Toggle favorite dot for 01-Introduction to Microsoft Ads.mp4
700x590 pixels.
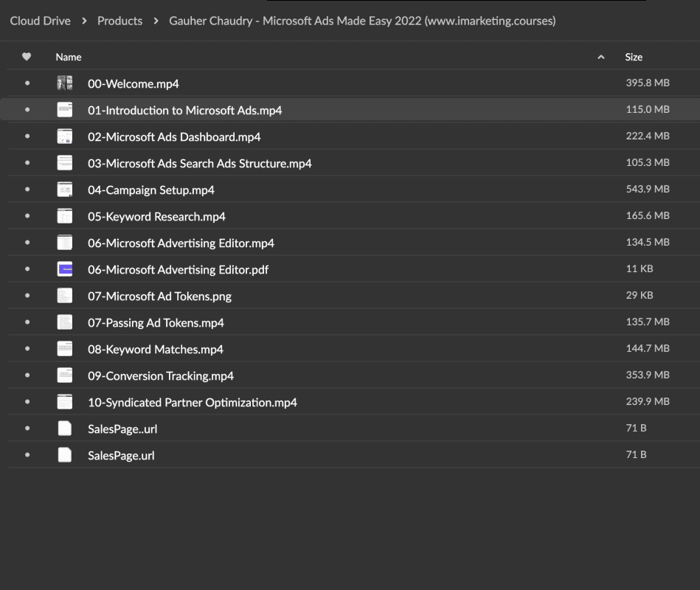click(x=27, y=110)
